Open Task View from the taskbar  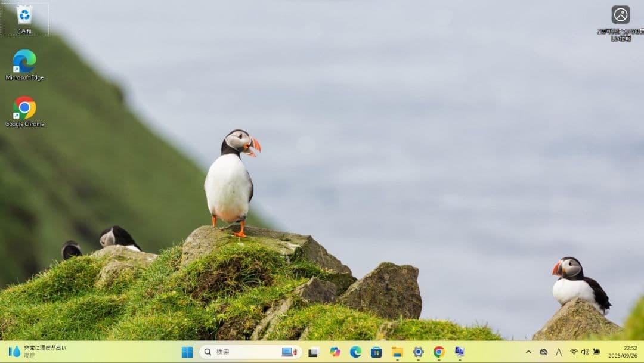click(x=313, y=352)
